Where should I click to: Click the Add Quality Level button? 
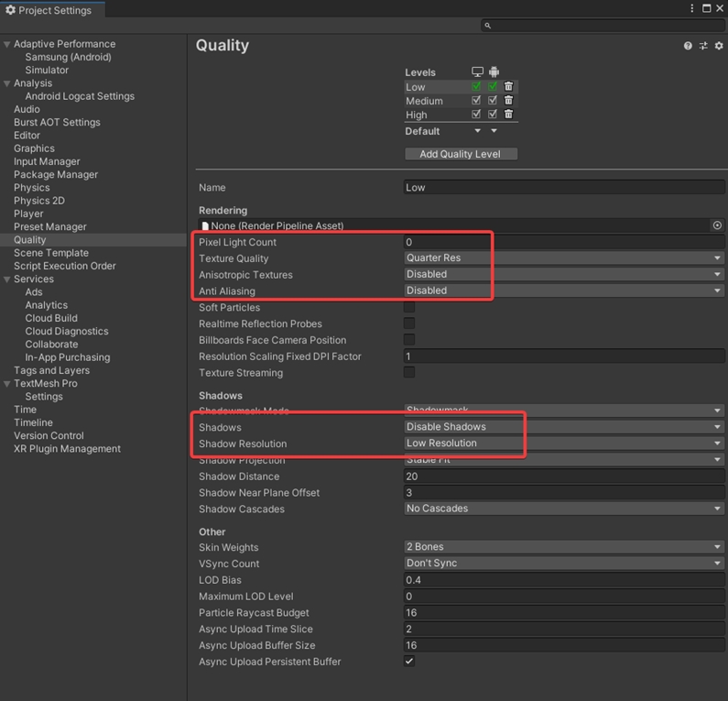(461, 154)
